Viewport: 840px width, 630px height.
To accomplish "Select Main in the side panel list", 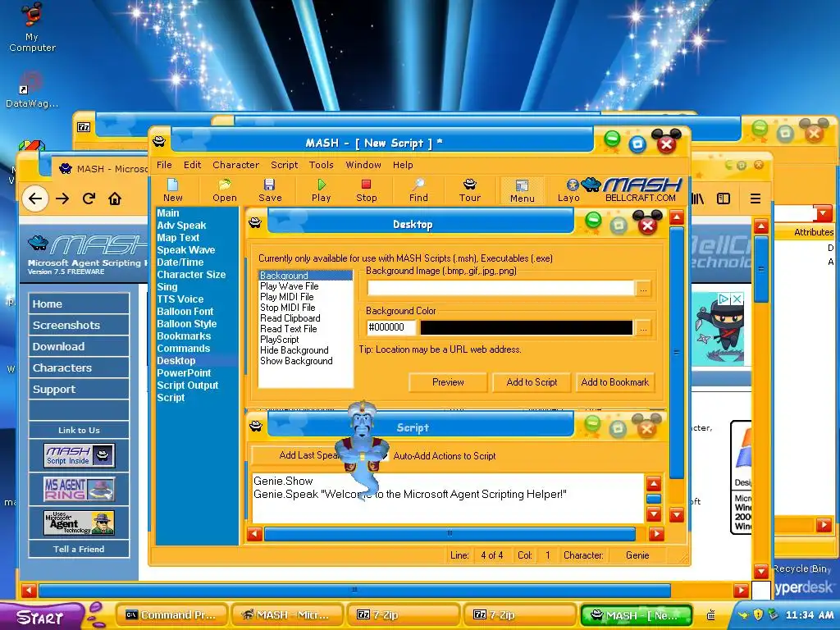I will point(167,213).
